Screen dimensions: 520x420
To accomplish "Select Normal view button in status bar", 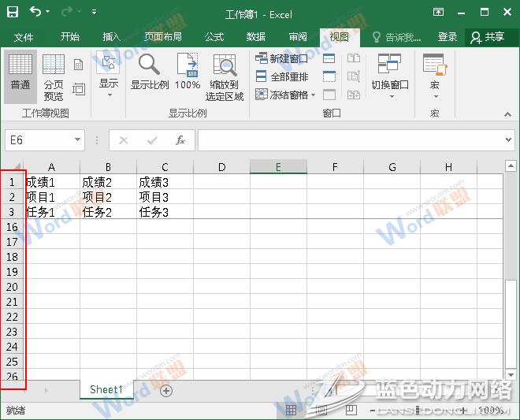I will (291, 411).
